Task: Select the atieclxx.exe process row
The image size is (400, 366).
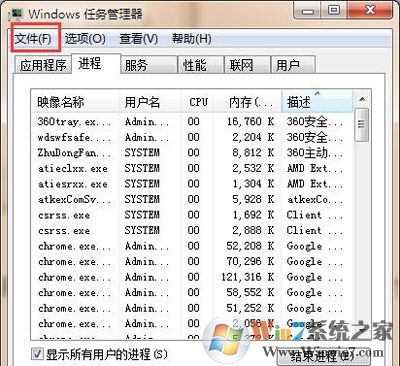Action: pyautogui.click(x=192, y=168)
